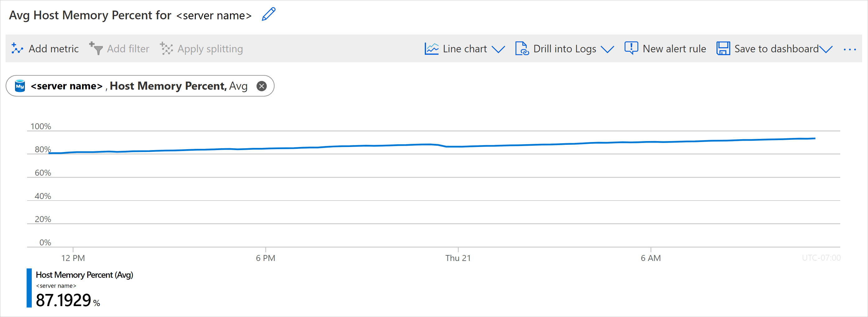Click the Line chart icon

click(x=431, y=49)
